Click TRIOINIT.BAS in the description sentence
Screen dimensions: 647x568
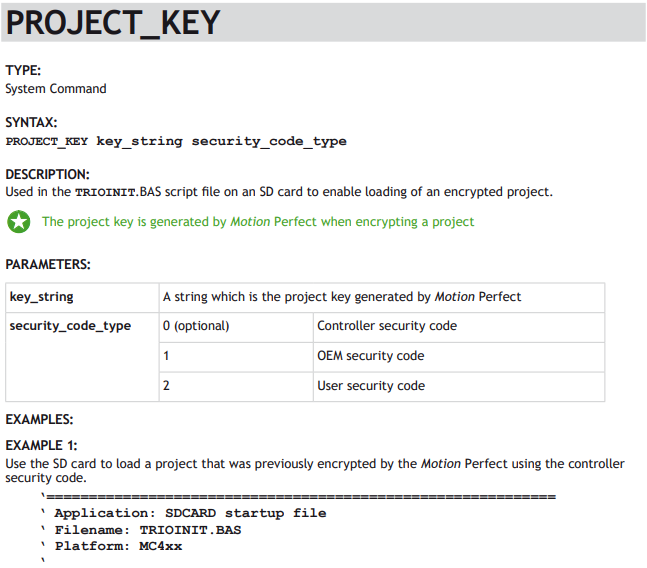[x=118, y=192]
